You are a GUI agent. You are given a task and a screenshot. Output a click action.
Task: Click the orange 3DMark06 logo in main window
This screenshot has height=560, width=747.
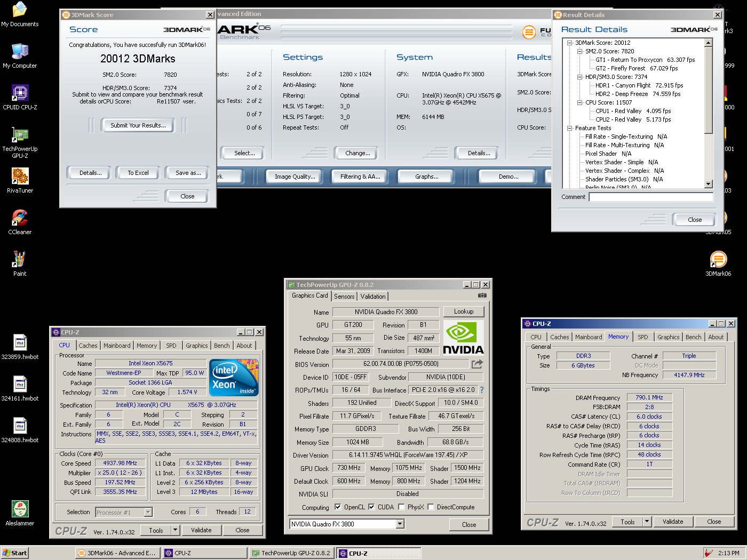coord(529,32)
